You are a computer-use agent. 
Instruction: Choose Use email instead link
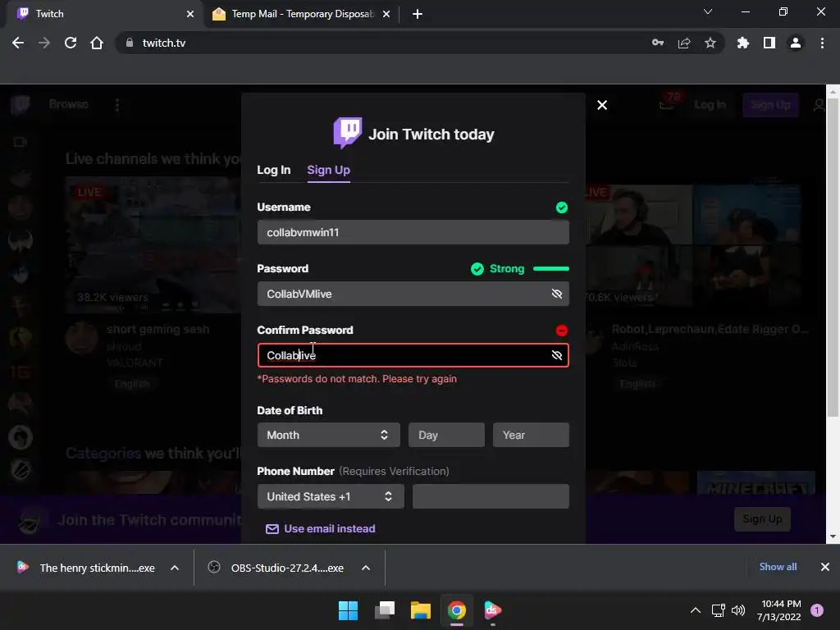pyautogui.click(x=321, y=529)
